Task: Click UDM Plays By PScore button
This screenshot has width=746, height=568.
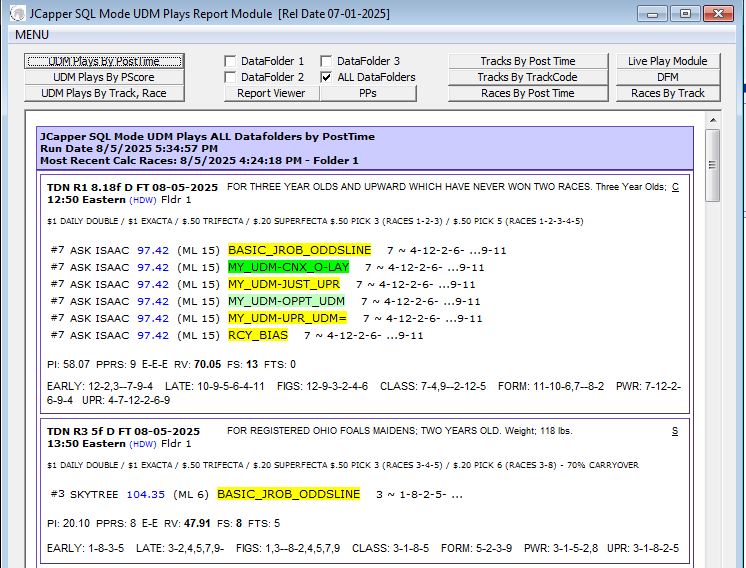Action: tap(104, 77)
